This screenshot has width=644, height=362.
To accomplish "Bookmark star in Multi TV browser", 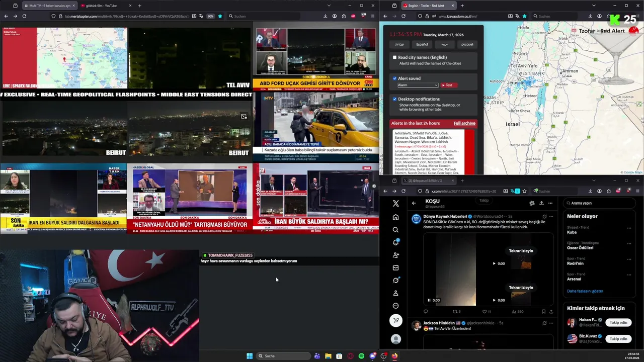I will [220, 16].
